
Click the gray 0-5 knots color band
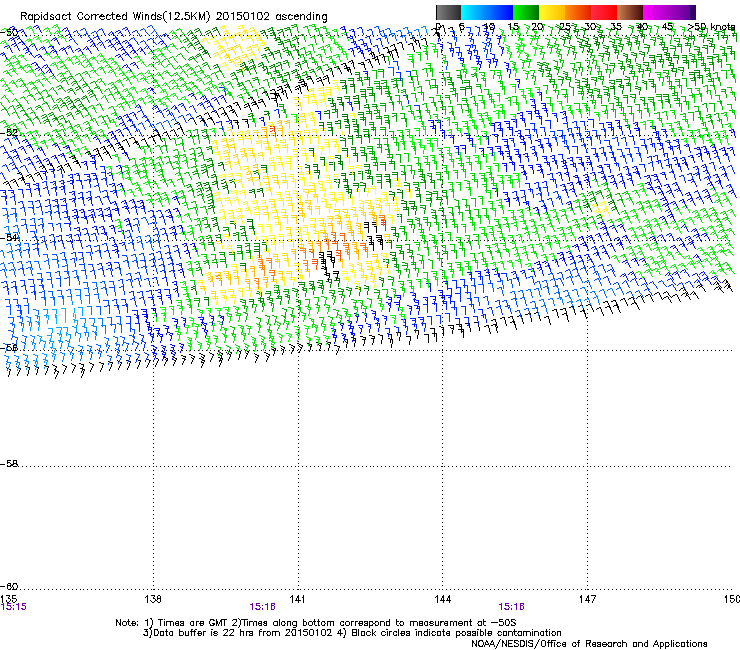click(448, 12)
